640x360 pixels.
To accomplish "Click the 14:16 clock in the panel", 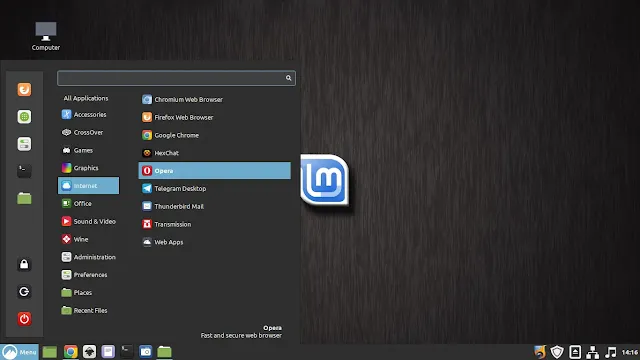I will 630,352.
